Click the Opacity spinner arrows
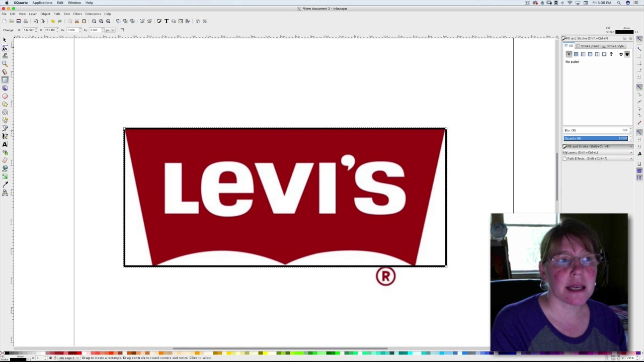Image resolution: width=644 pixels, height=362 pixels. coord(630,138)
